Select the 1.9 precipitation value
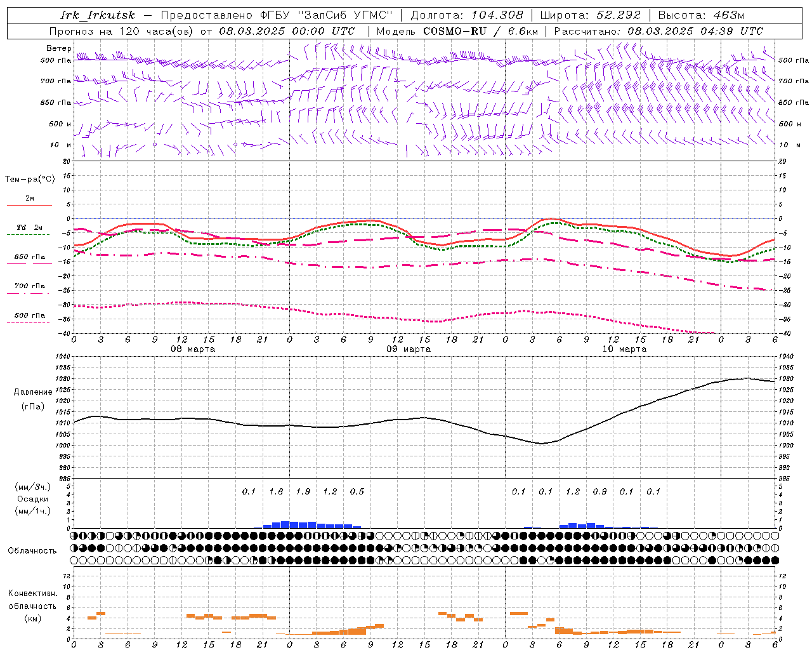The height and width of the screenshot is (650, 812). [303, 491]
